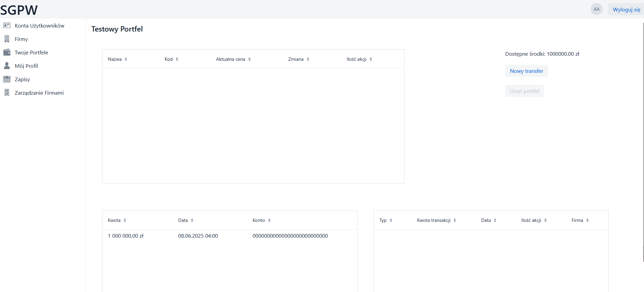Screen dimensions: 644x292
Task: Click the Aktualna cena header text
Action: coord(230,59)
